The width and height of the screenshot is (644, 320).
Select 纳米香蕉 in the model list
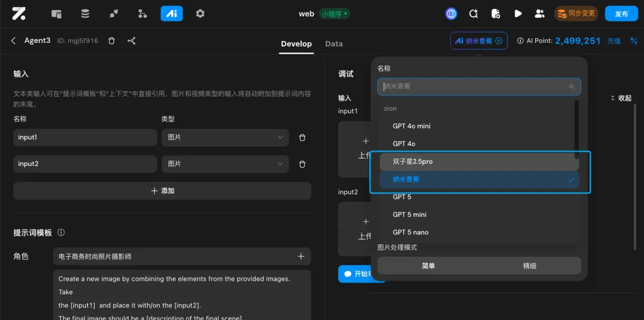(x=479, y=179)
